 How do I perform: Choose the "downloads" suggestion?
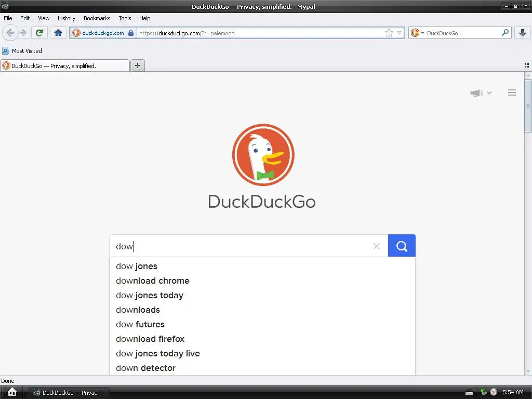(x=262, y=310)
